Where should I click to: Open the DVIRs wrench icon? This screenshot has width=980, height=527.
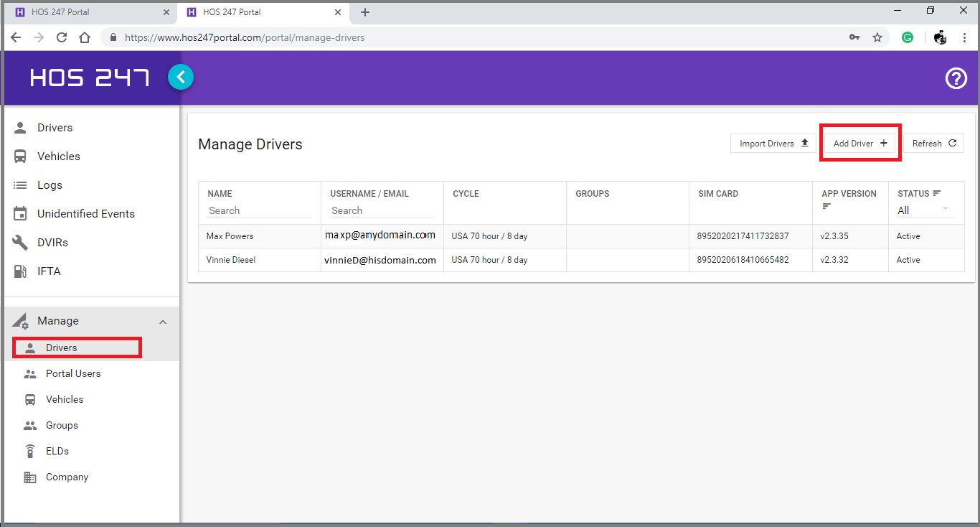coord(22,242)
